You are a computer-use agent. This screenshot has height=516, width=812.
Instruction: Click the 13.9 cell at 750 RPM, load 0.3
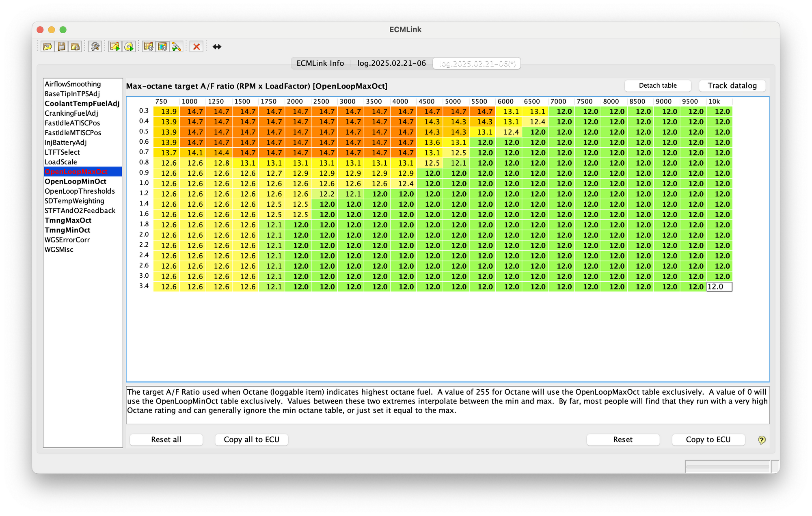click(x=166, y=111)
